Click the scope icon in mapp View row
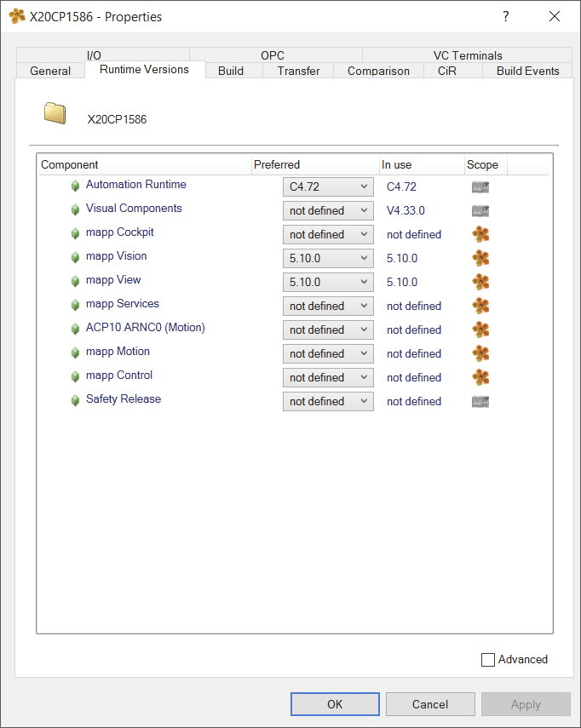 pyautogui.click(x=480, y=282)
